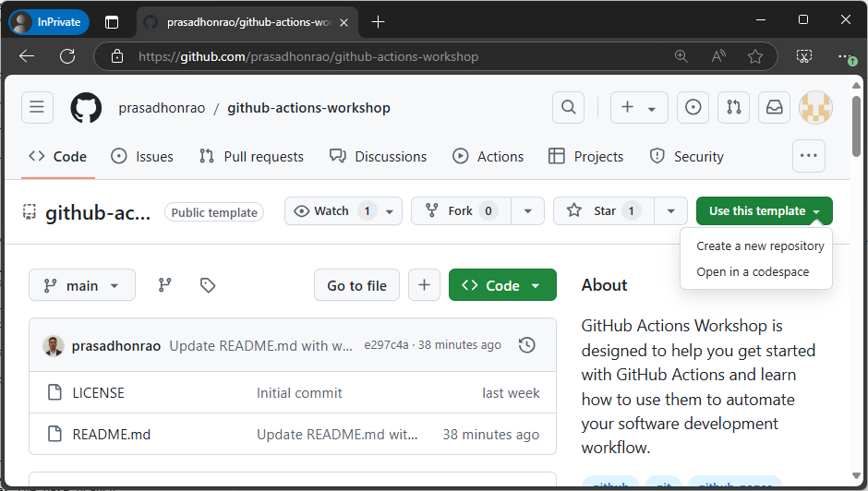Open the Pull requests tab
Screen dimensions: 868x491
click(251, 157)
